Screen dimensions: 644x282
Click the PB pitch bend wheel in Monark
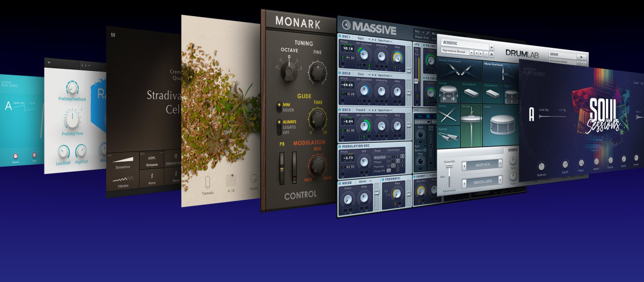[281, 168]
